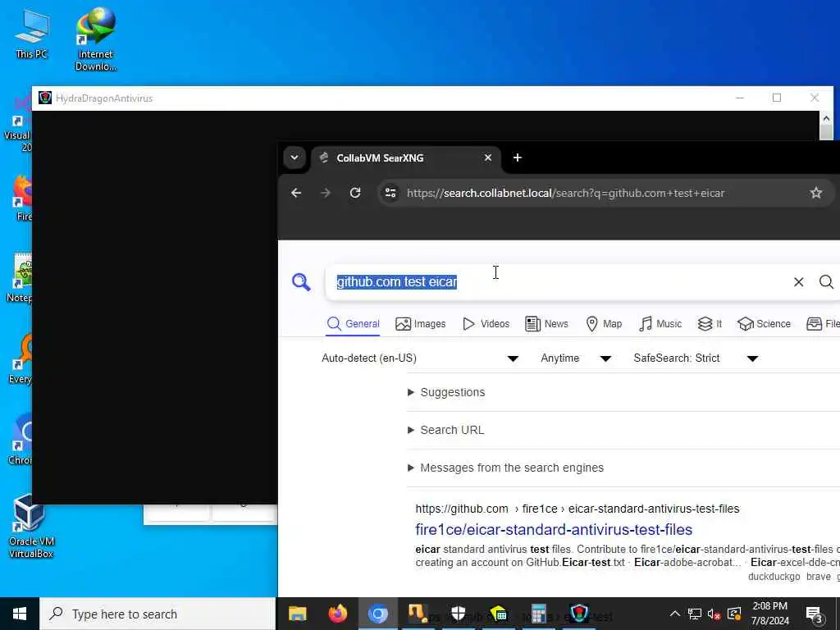The height and width of the screenshot is (630, 840).
Task: Click the muted volume tray icon
Action: pyautogui.click(x=714, y=614)
